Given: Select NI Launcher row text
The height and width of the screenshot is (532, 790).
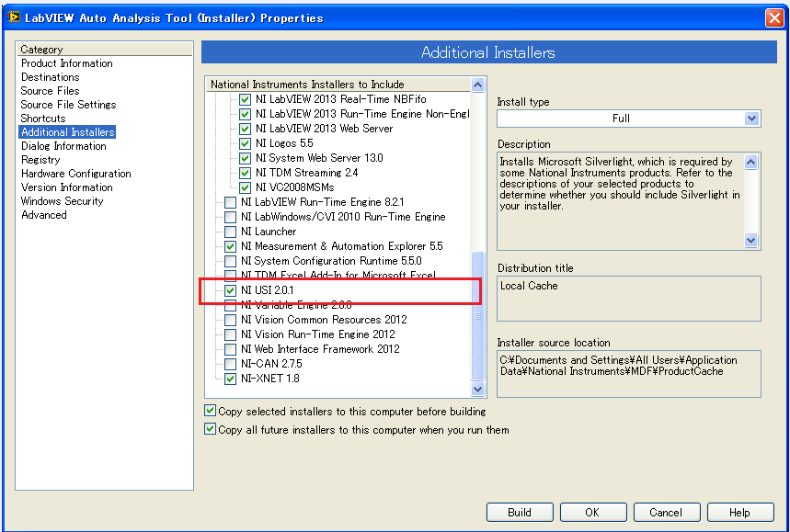Looking at the screenshot, I should pyautogui.click(x=269, y=232).
